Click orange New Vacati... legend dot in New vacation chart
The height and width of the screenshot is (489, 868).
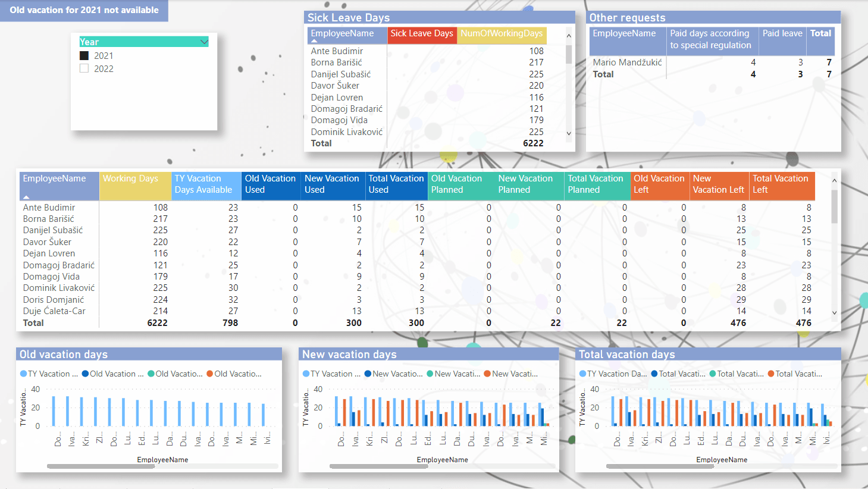click(487, 374)
